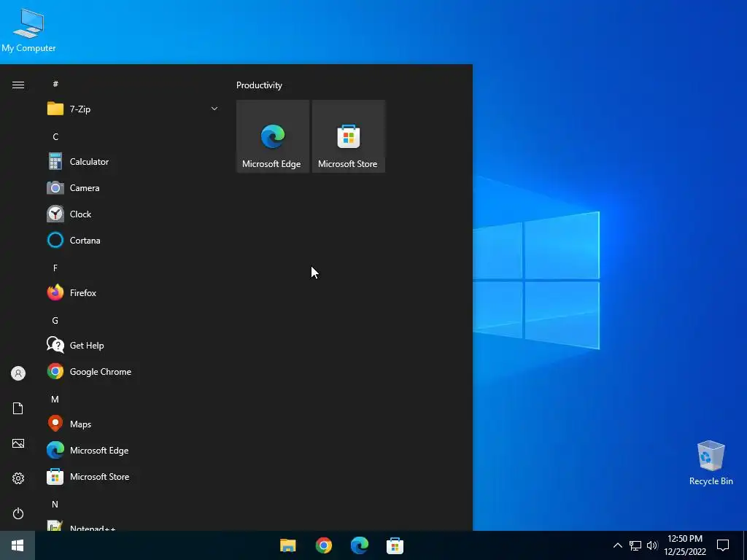
Task: Click the 'F' letter header in app list
Action: pos(55,268)
